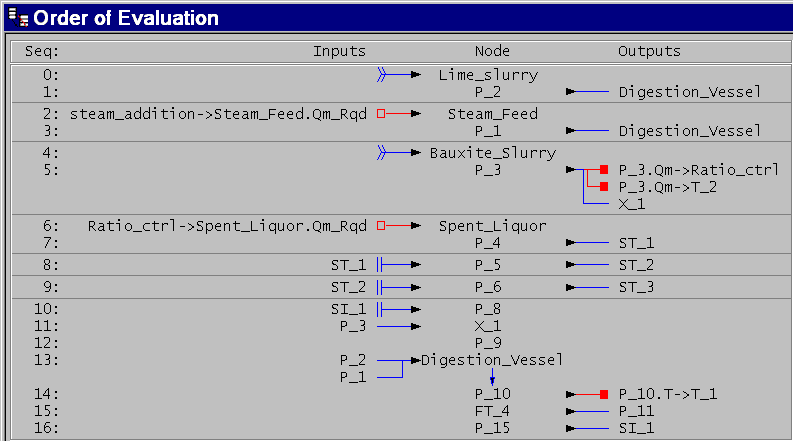The height and width of the screenshot is (441, 793).
Task: Select the Bauxite_Slurry node
Action: pos(493,153)
